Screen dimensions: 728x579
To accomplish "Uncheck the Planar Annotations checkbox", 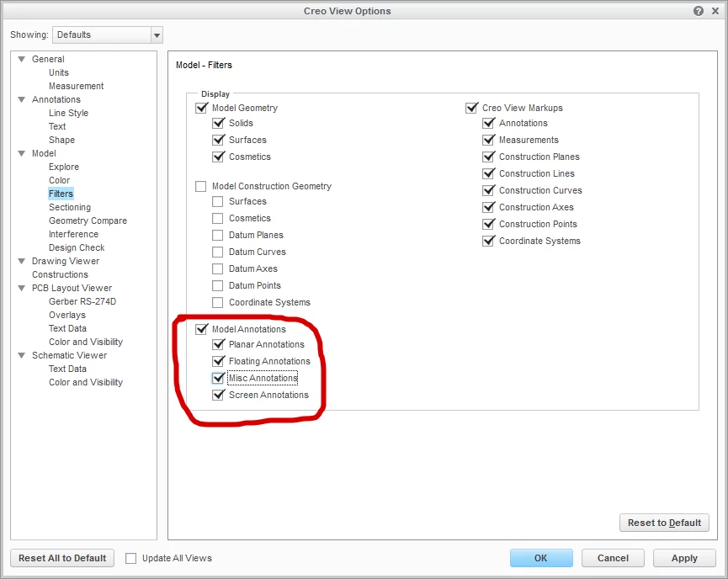I will point(218,344).
